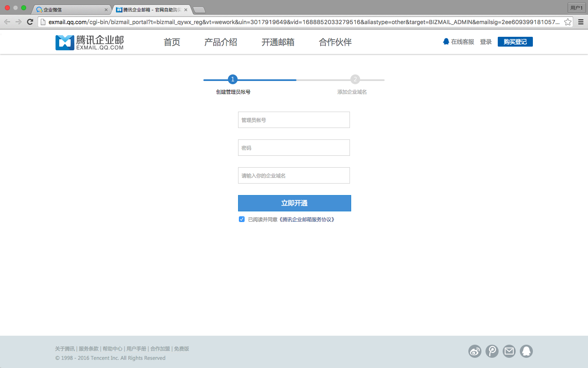
Task: Bookmark this page with the star icon
Action: [568, 22]
